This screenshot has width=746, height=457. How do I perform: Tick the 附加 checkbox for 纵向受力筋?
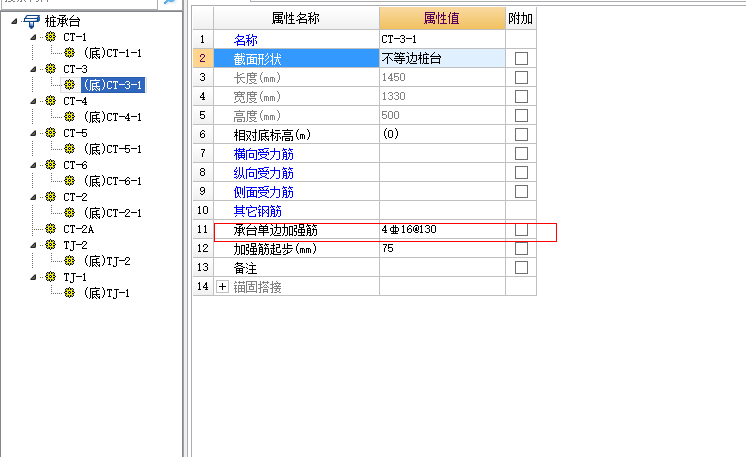click(x=521, y=173)
